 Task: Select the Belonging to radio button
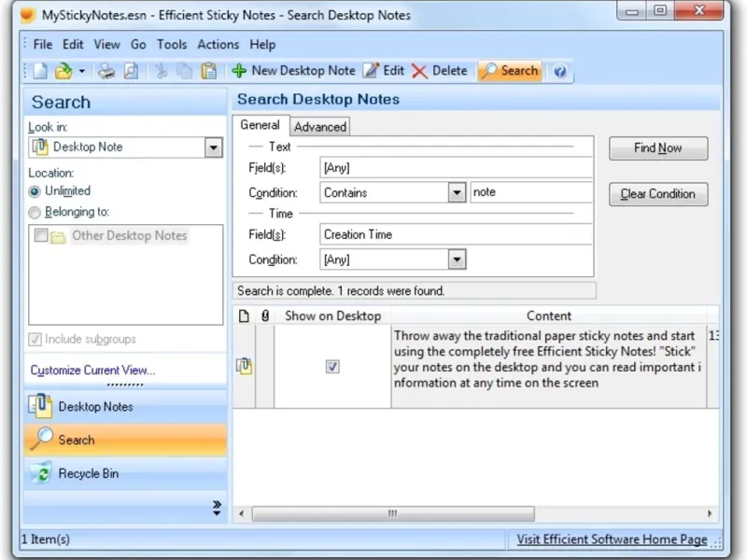pyautogui.click(x=35, y=213)
